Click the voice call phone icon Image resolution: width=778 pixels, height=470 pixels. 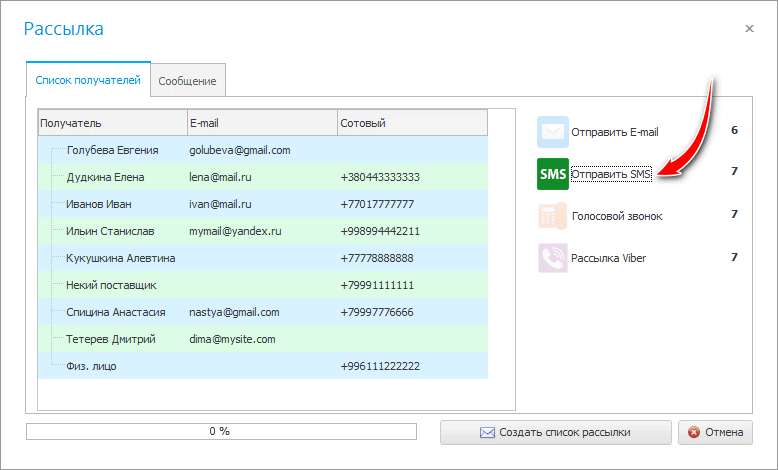[553, 216]
